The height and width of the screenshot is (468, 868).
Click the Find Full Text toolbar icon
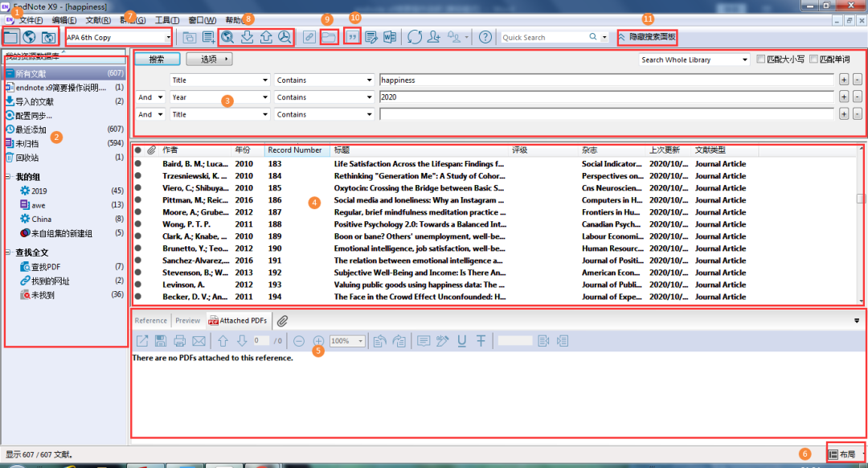(x=284, y=37)
